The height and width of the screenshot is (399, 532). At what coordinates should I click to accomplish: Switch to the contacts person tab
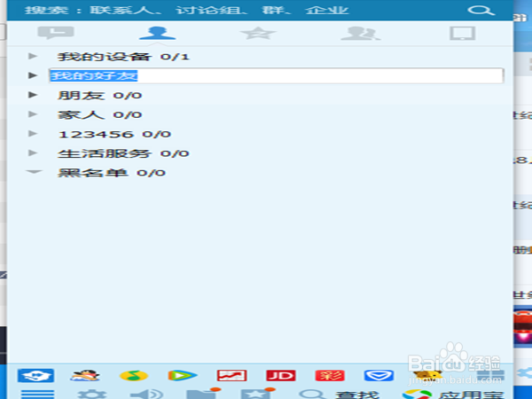click(157, 33)
